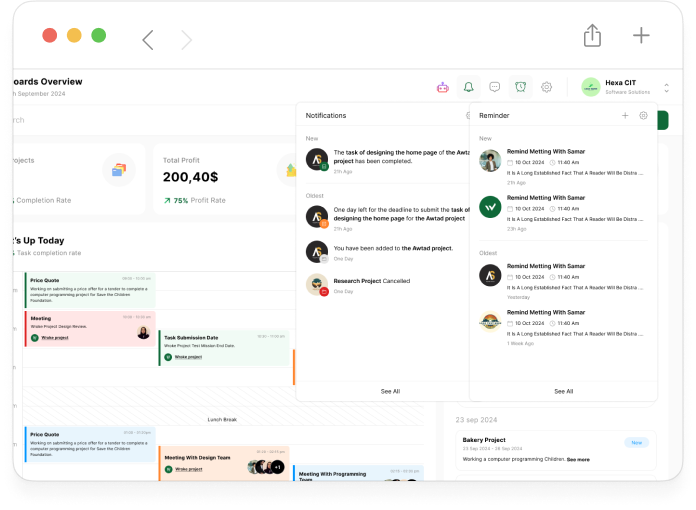This screenshot has height=510, width=696.
Task: Click the reminder alarm clock icon
Action: [x=520, y=87]
